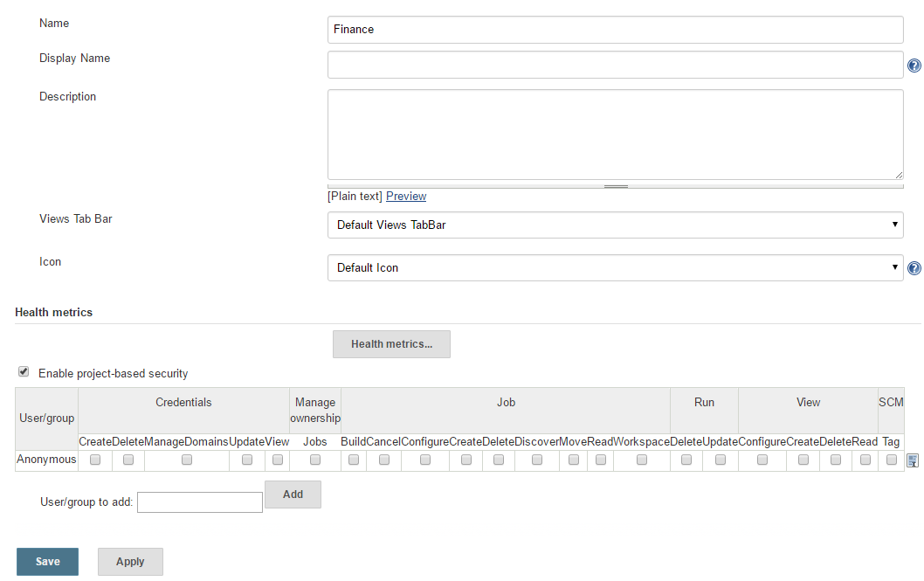
Task: Check View Configure for Anonymous
Action: (x=762, y=460)
